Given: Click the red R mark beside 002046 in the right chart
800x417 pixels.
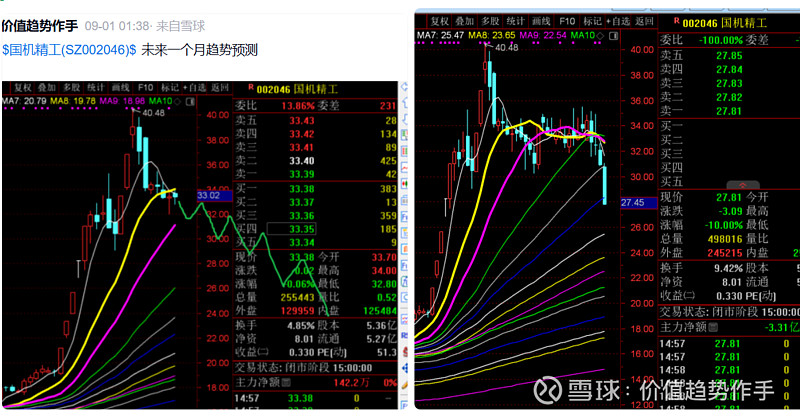Looking at the screenshot, I should (x=677, y=21).
